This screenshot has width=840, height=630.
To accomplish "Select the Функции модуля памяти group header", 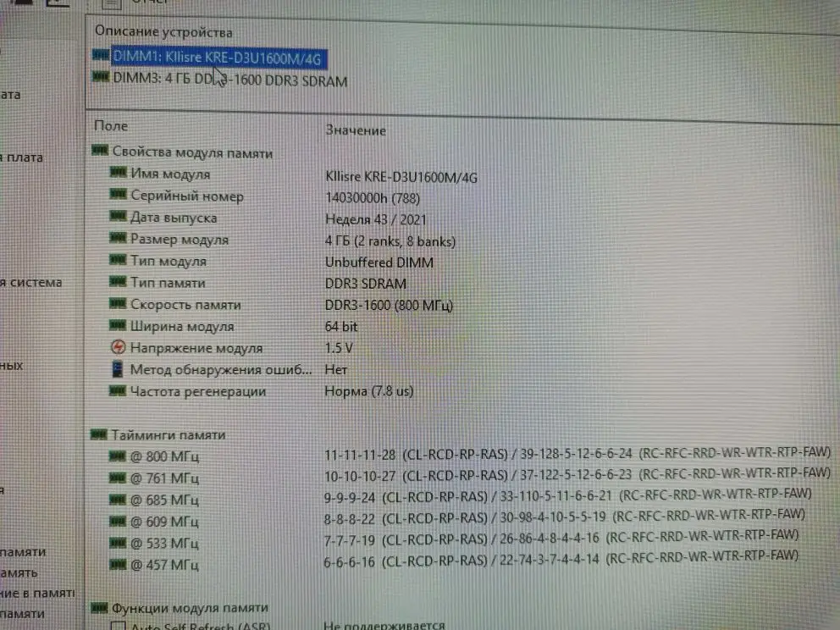I will click(190, 608).
